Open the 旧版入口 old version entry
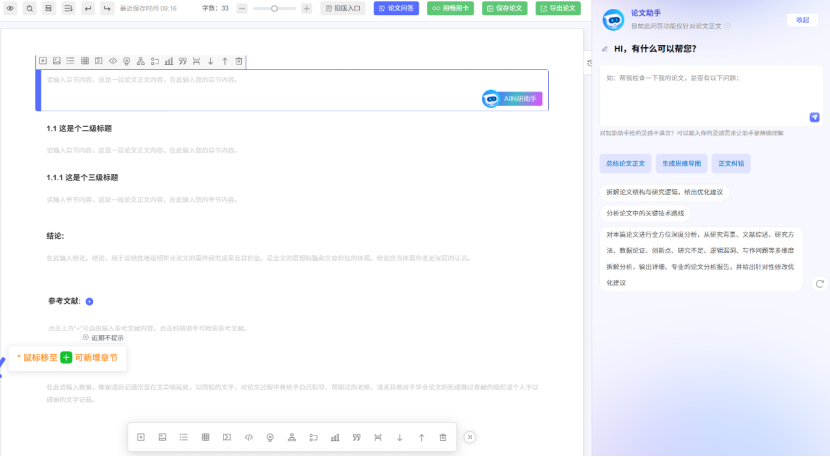 [x=342, y=8]
